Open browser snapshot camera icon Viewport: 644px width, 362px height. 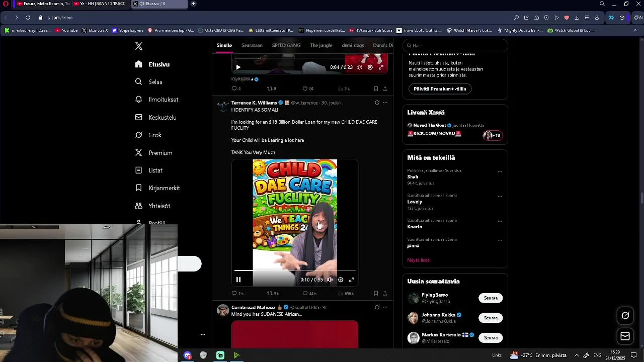click(536, 18)
